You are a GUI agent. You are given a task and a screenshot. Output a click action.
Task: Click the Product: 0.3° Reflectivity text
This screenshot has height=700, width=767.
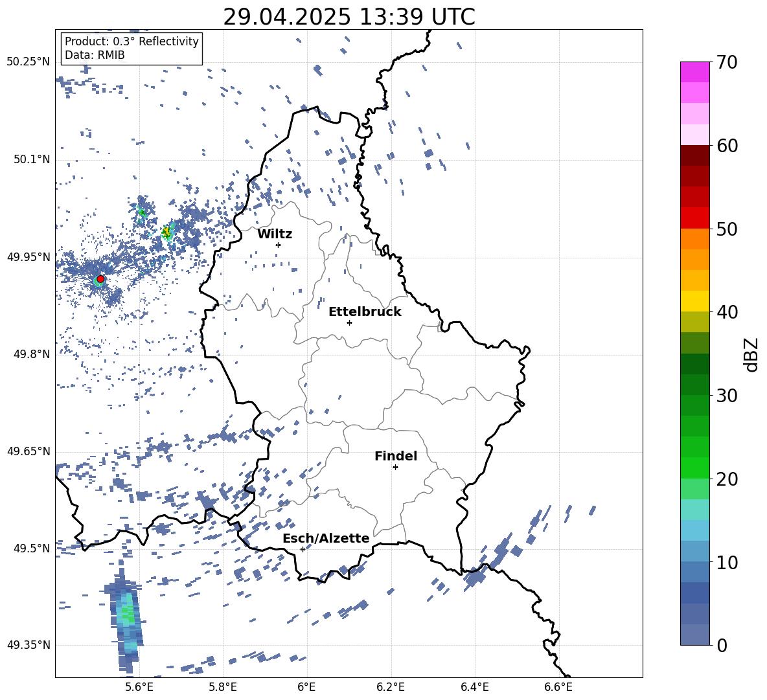(x=132, y=41)
